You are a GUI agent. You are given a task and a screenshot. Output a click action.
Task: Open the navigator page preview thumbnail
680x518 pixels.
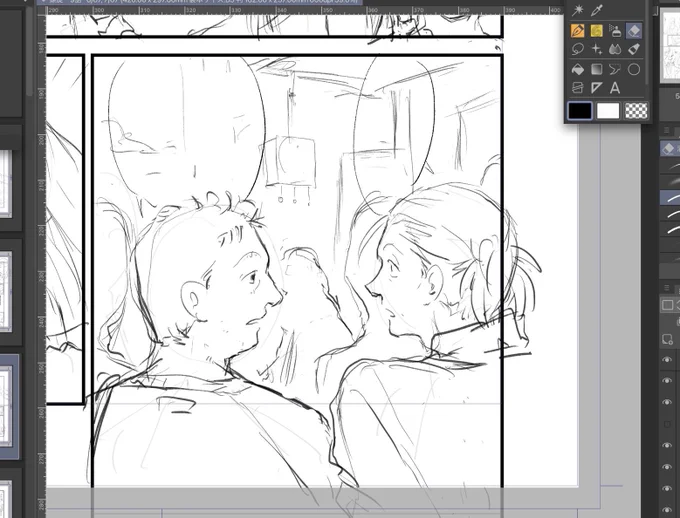tap(670, 44)
